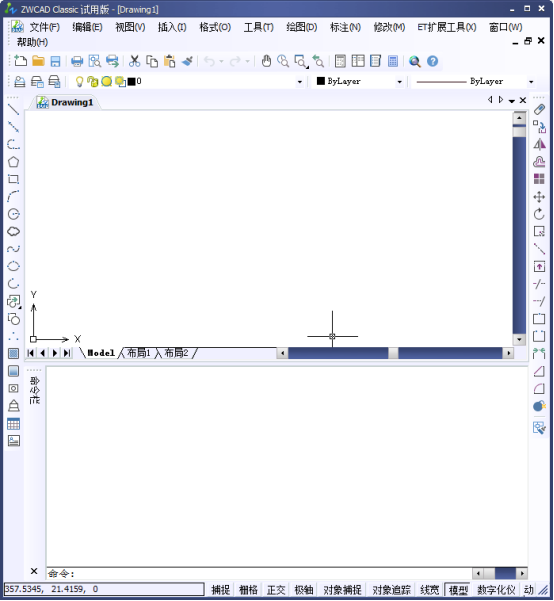Image resolution: width=554 pixels, height=601 pixels.
Task: Open the ByLayer color dropdown
Action: tap(399, 82)
